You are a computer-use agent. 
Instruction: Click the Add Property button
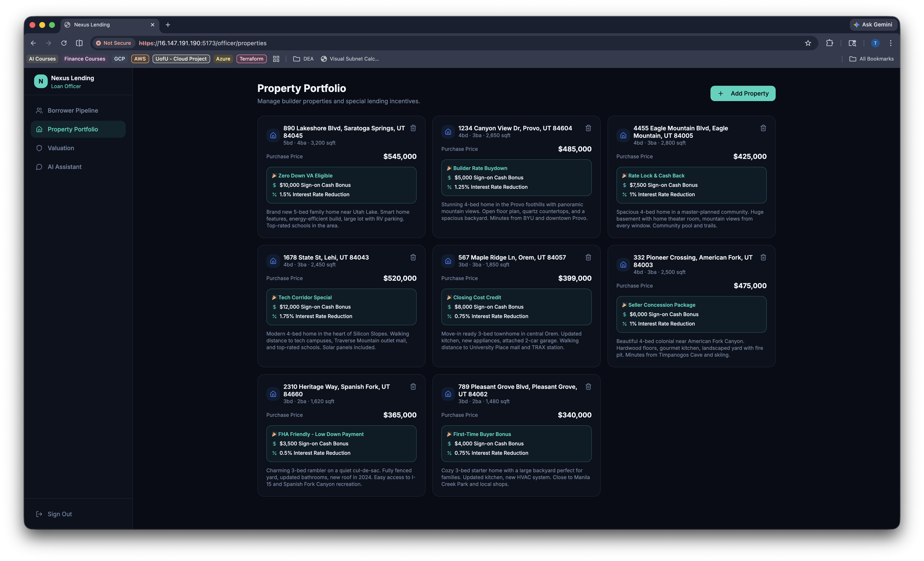click(742, 93)
